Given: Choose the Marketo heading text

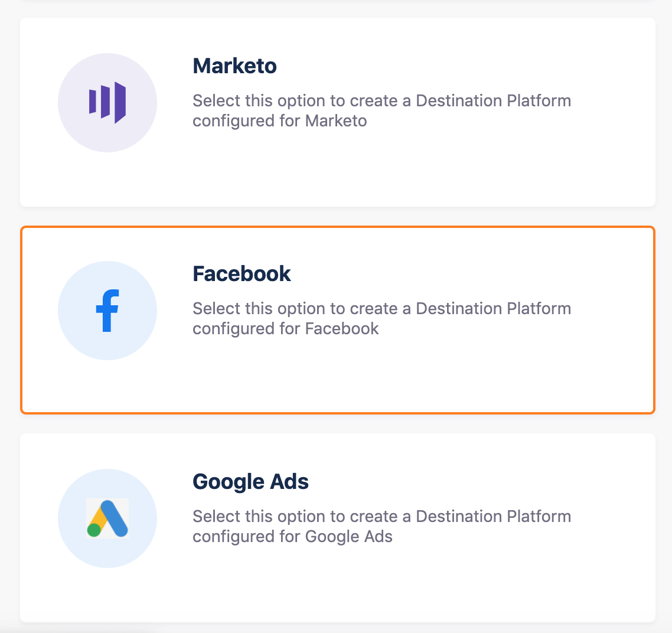Looking at the screenshot, I should point(234,66).
